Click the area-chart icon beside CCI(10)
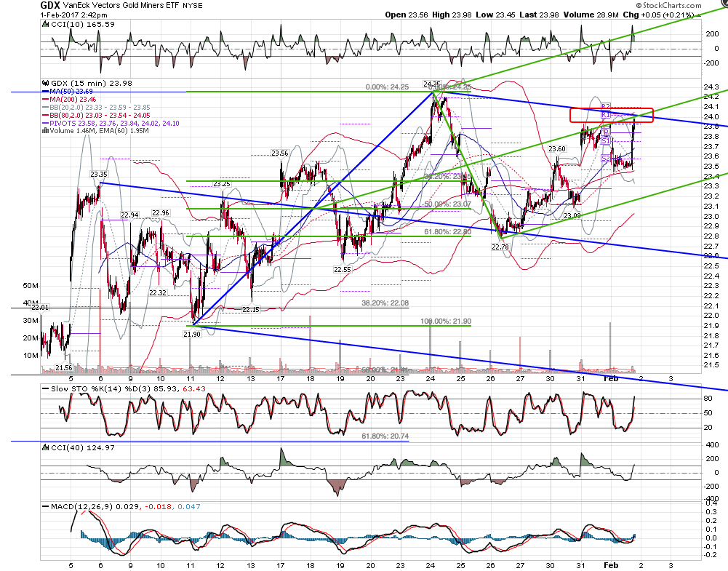The height and width of the screenshot is (571, 728). click(45, 24)
